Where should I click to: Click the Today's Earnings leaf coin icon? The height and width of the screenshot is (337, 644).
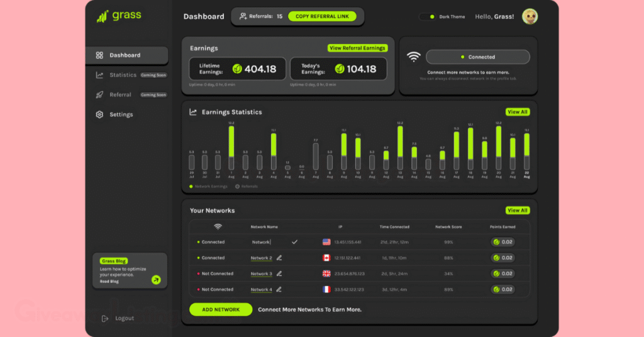(x=339, y=69)
